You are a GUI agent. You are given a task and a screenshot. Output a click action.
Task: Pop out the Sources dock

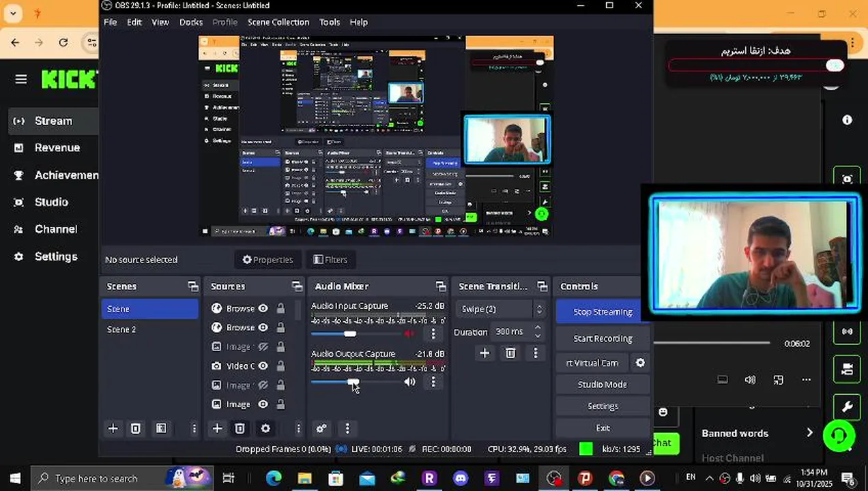(297, 286)
